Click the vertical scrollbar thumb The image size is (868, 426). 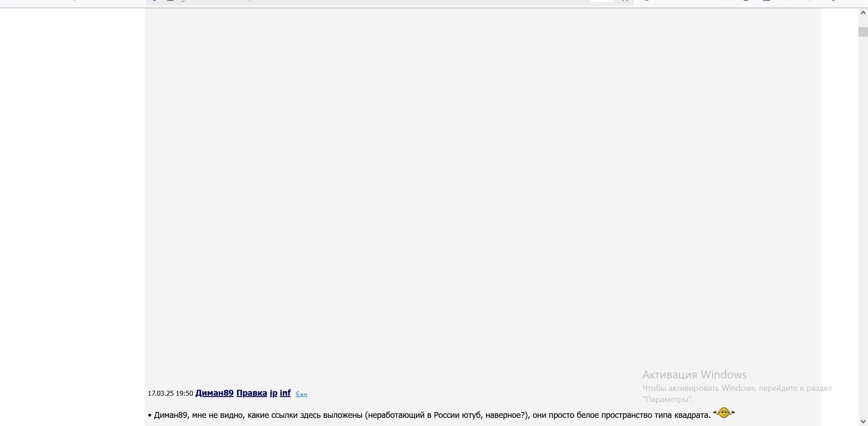point(863,32)
